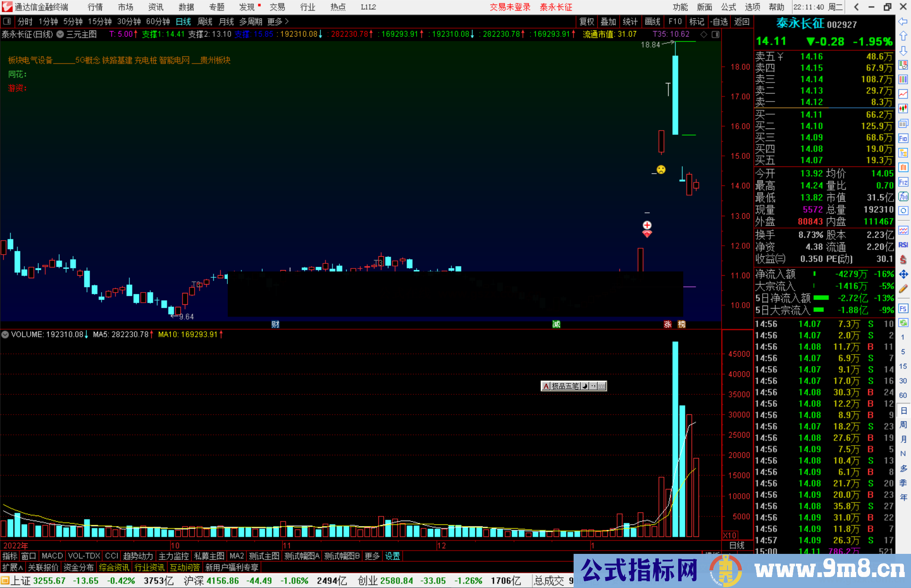The image size is (911, 588).
Task: Expand 更多 indicators in bottom tab row
Action: coord(372,556)
